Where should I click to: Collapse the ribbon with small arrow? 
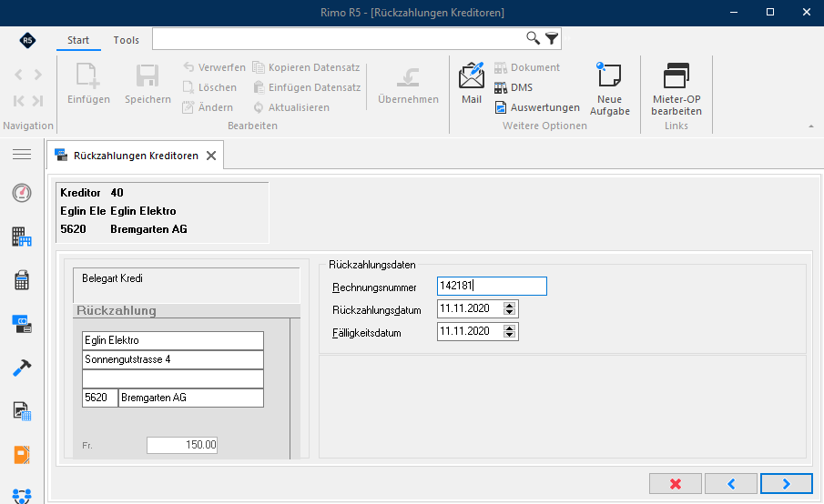[x=811, y=126]
